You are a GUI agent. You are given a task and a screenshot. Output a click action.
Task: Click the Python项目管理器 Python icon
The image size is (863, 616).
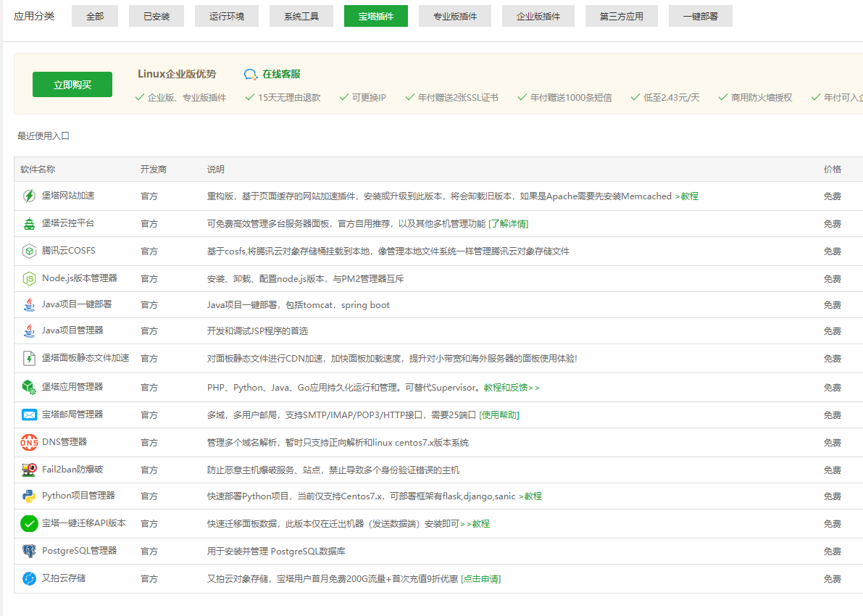(29, 496)
